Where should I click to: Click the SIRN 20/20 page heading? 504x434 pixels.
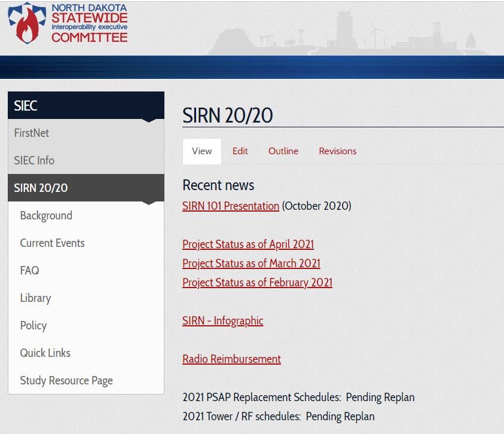(228, 115)
